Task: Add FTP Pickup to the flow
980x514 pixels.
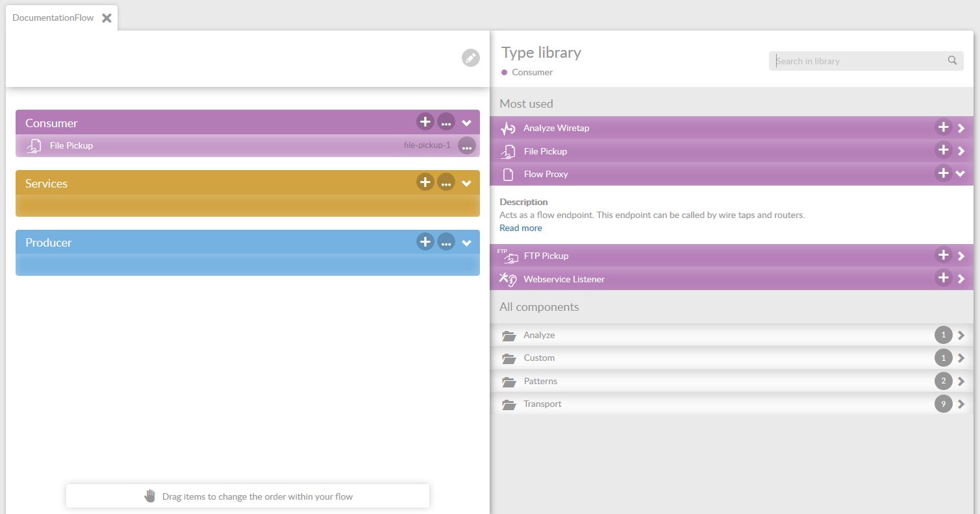Action: click(943, 255)
